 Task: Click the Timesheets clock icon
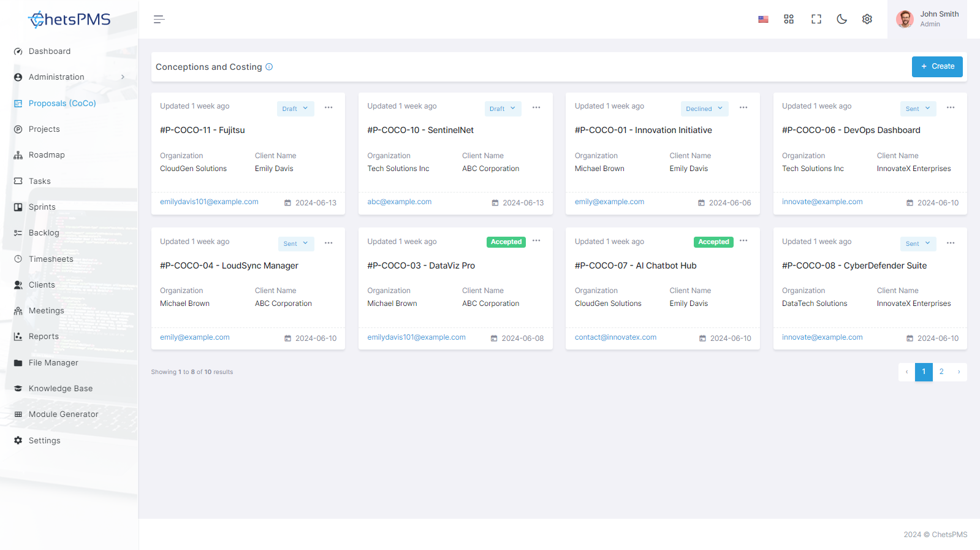tap(18, 259)
